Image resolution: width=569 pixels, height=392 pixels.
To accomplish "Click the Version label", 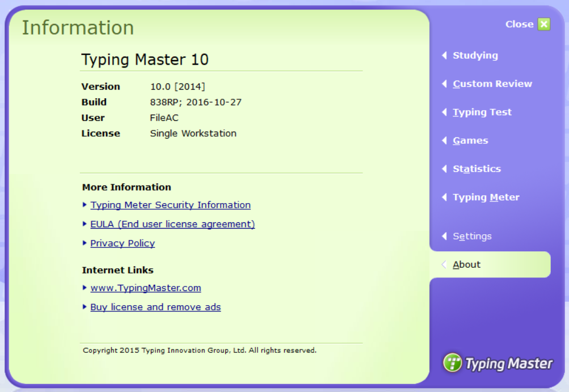I will tap(100, 87).
